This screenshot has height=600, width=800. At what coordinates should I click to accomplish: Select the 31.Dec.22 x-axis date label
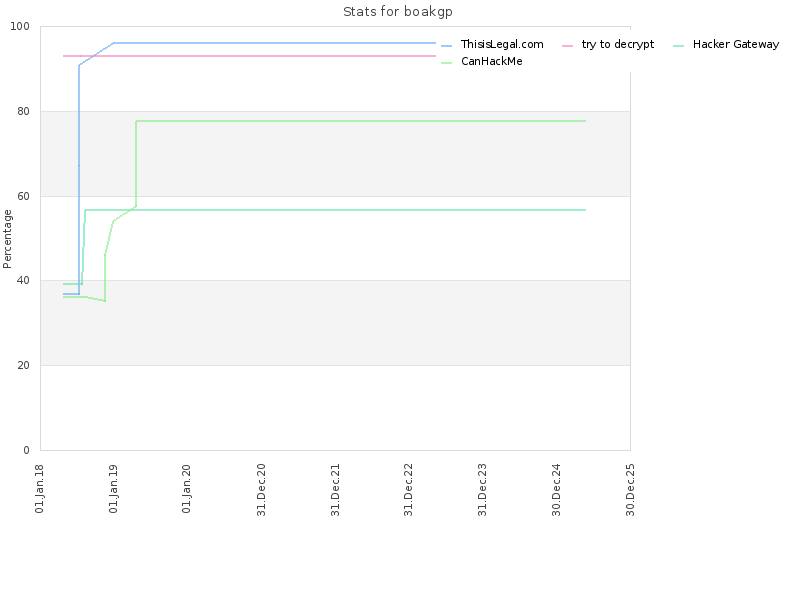point(408,490)
